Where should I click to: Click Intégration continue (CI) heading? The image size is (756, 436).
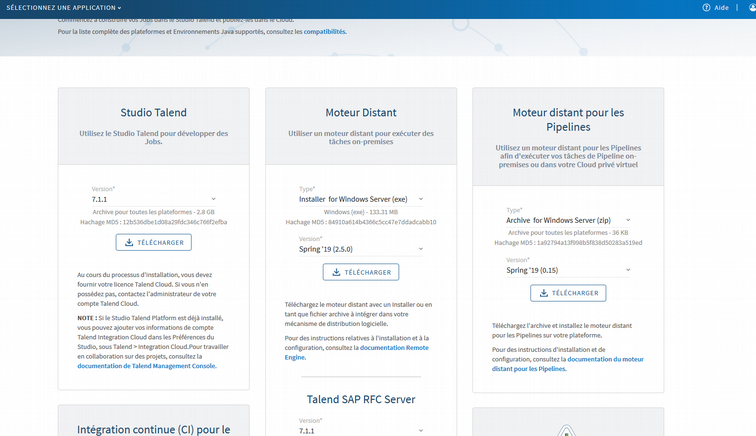[x=153, y=429]
